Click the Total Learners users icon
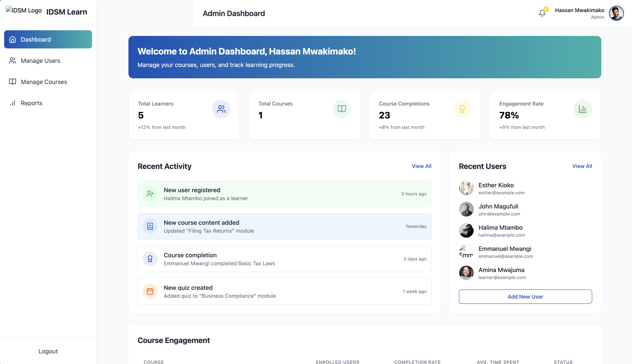Image resolution: width=632 pixels, height=364 pixels. pyautogui.click(x=221, y=109)
